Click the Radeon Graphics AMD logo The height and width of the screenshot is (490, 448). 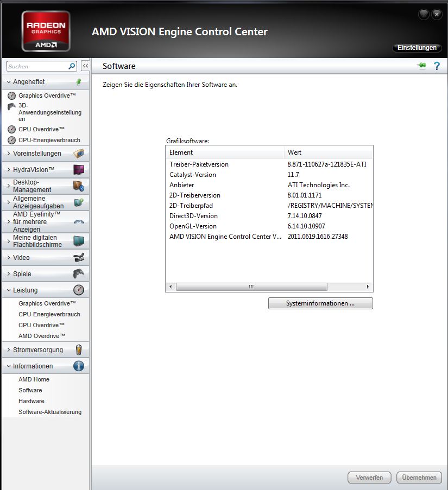46,31
